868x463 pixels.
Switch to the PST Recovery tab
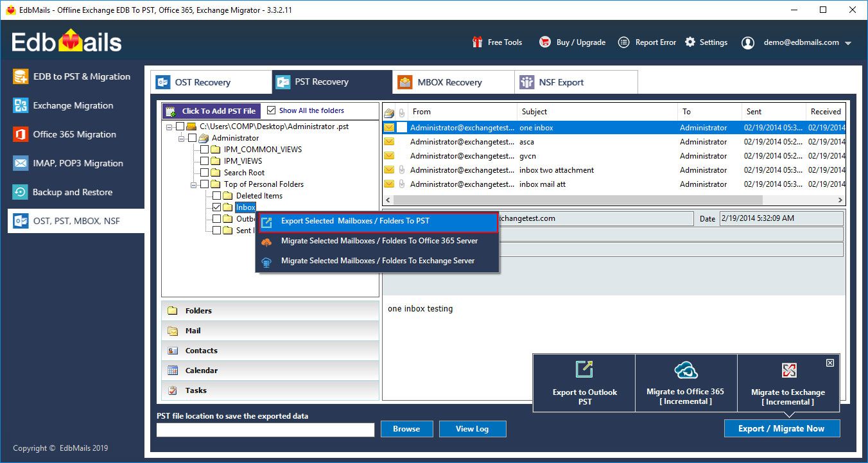coord(332,82)
